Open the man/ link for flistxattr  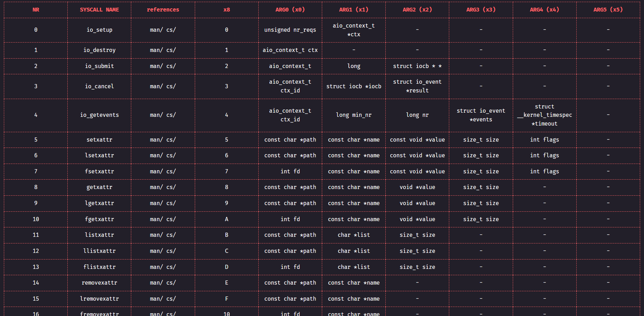156,267
